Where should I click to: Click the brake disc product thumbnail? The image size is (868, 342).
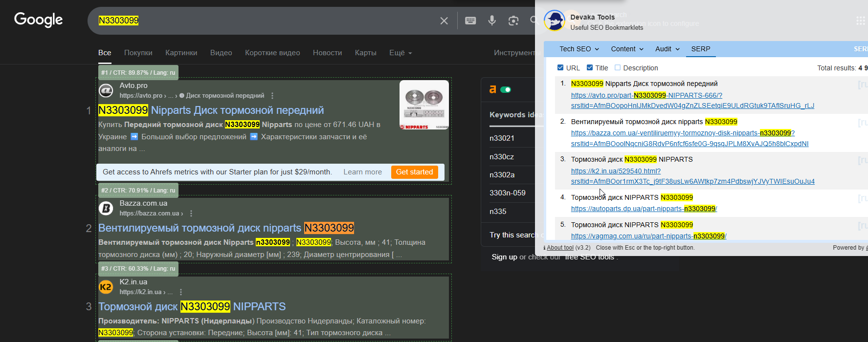(x=424, y=105)
